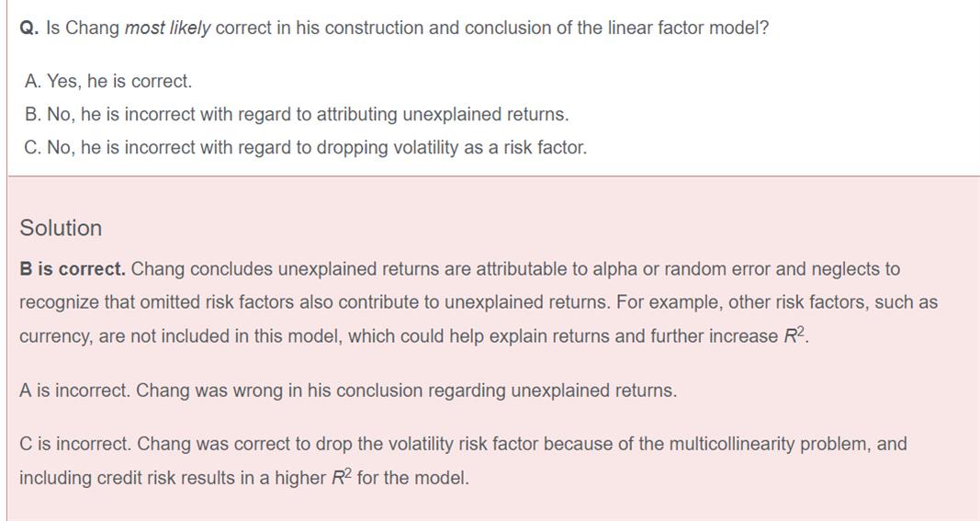980x521 pixels.
Task: Click the bold text 'B is correct.'
Action: (x=73, y=269)
